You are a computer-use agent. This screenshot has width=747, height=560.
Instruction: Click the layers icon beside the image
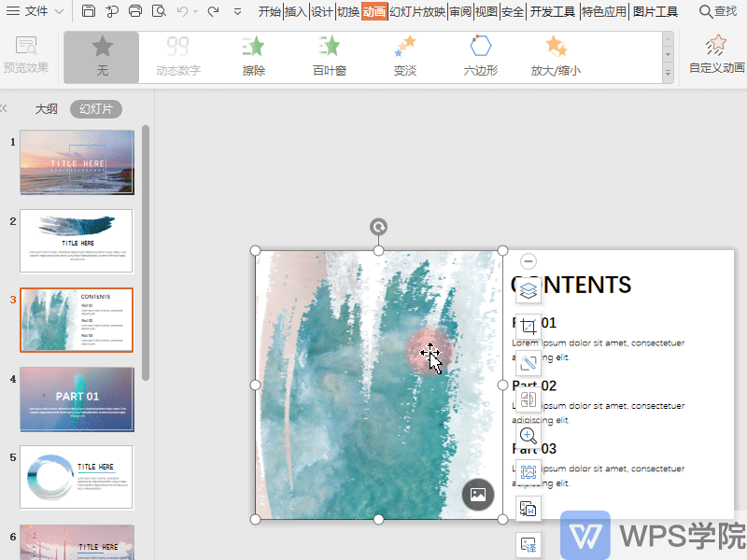pyautogui.click(x=529, y=289)
